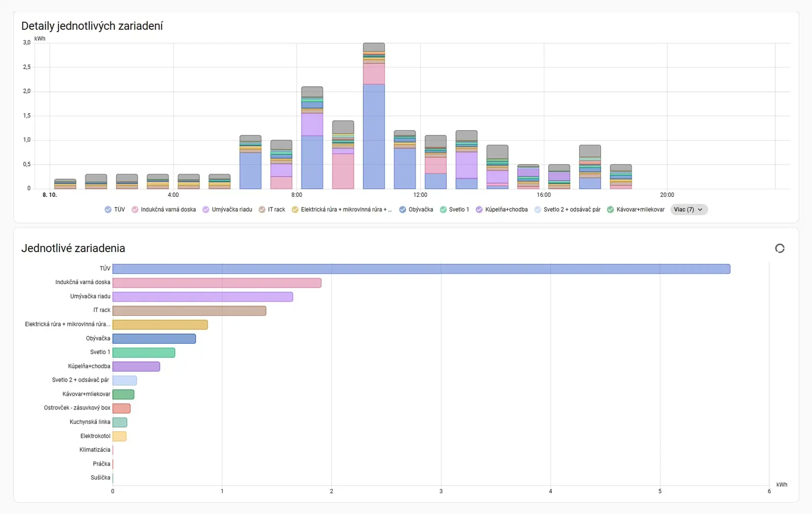Click the 20:00 time axis label
This screenshot has height=514, width=812.
tap(667, 195)
